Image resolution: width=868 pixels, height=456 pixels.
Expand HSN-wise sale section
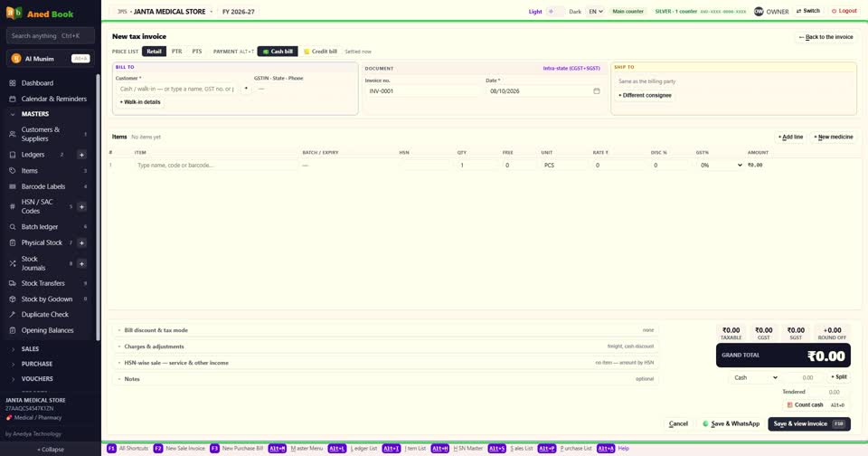point(385,363)
